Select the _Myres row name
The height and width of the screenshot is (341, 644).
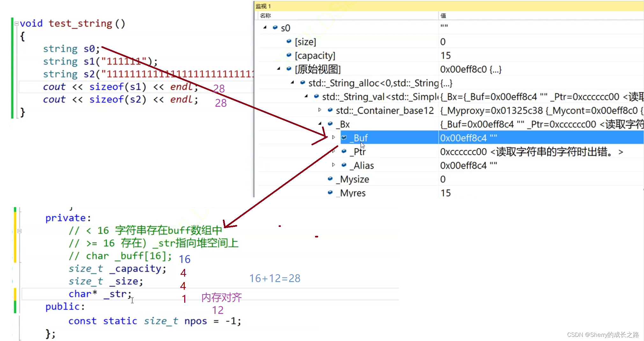(x=351, y=193)
